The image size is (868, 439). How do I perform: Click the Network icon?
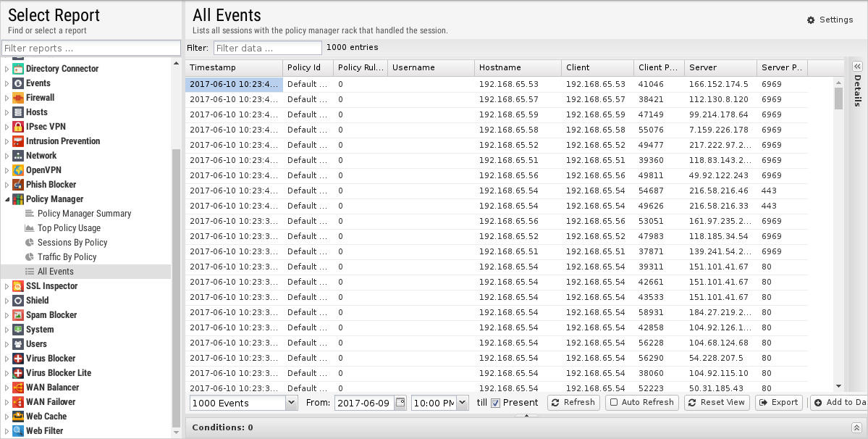[17, 156]
